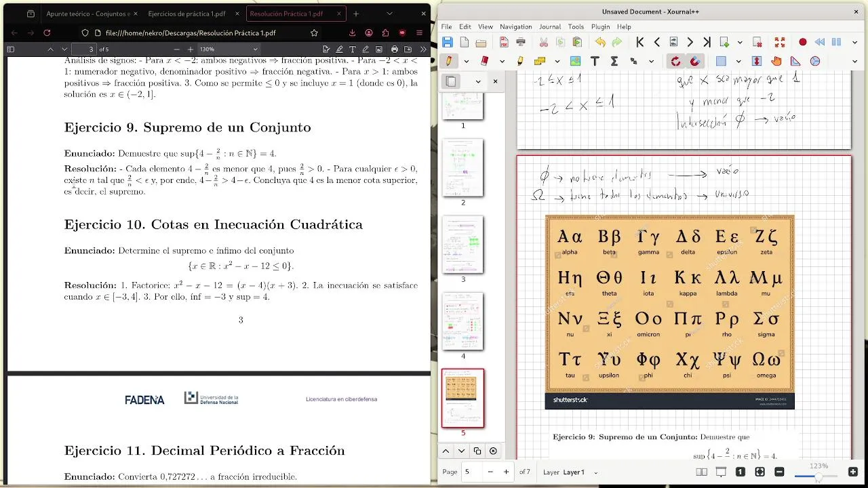868x488 pixels.
Task: Create a new Xournal++ document
Action: click(465, 42)
